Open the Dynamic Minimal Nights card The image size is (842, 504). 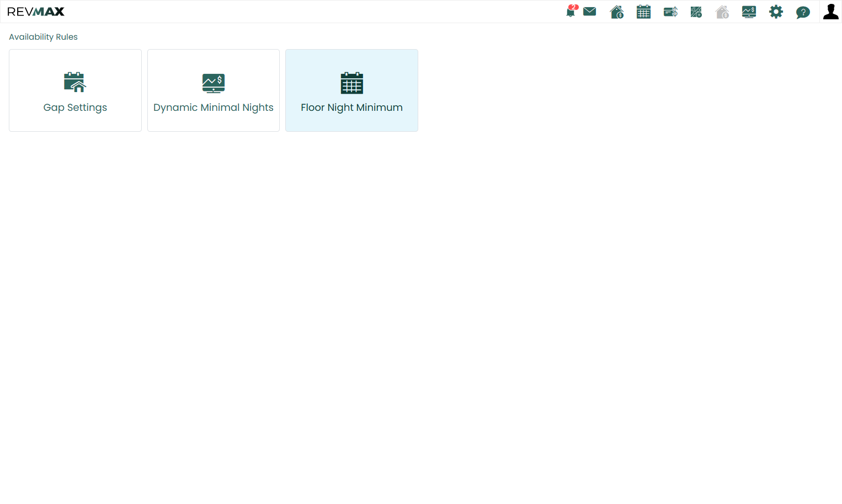click(214, 90)
